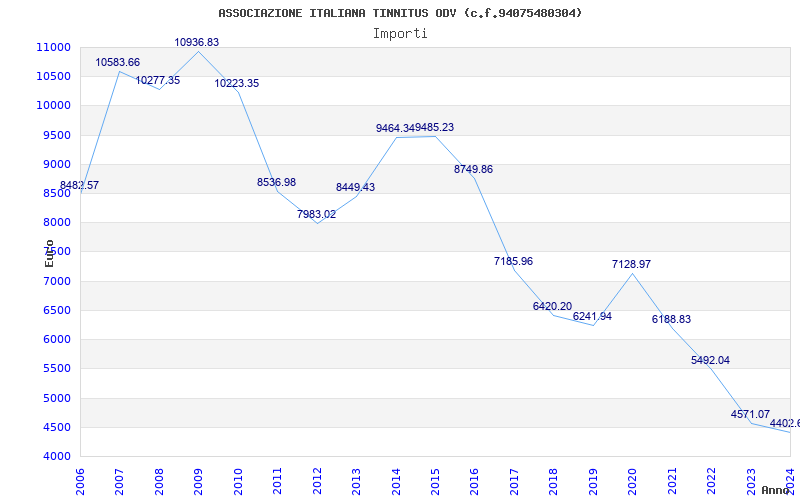Screen dimensions: 800x500
Task: Click the y-axis tick 9000
Action: [x=56, y=164]
